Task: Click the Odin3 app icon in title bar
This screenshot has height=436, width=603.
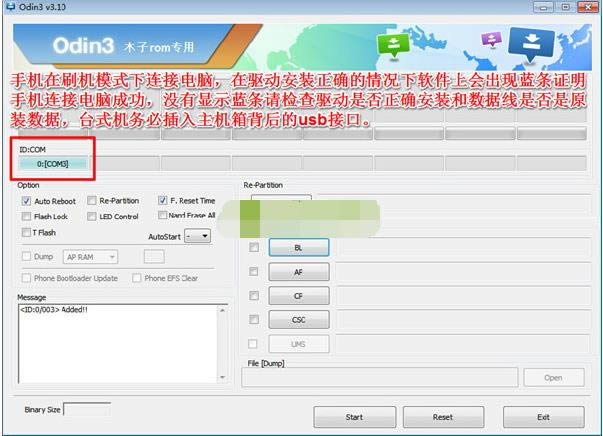Action: click(10, 8)
